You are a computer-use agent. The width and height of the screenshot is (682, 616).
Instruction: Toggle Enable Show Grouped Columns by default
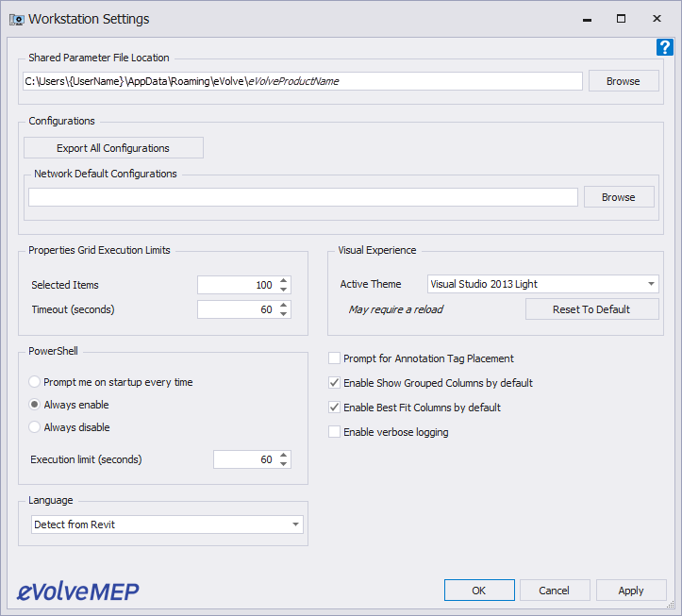click(x=334, y=383)
